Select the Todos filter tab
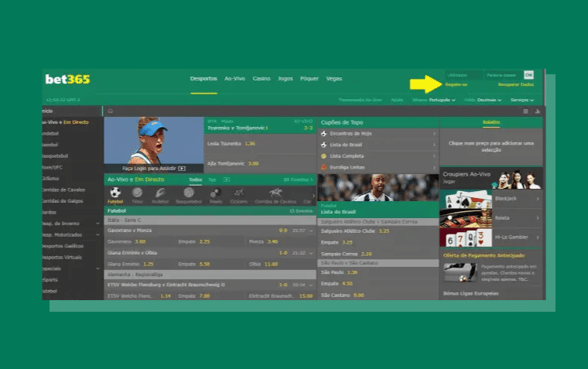 point(196,179)
